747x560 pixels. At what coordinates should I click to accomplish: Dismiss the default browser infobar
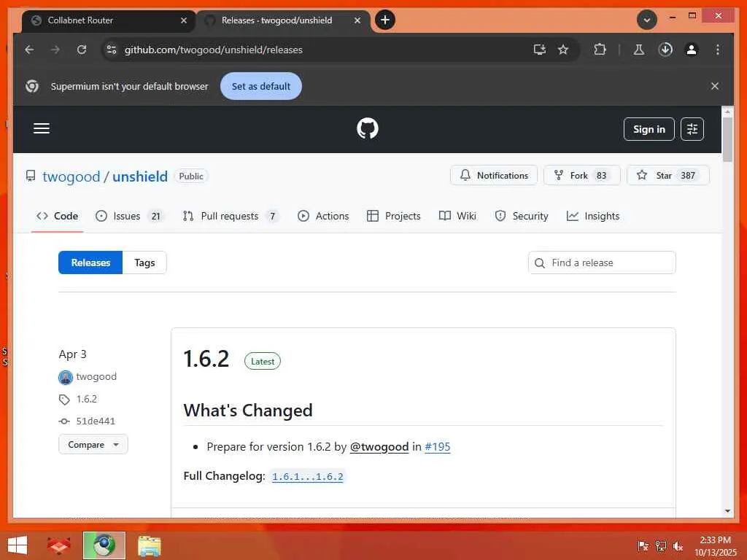tap(715, 86)
